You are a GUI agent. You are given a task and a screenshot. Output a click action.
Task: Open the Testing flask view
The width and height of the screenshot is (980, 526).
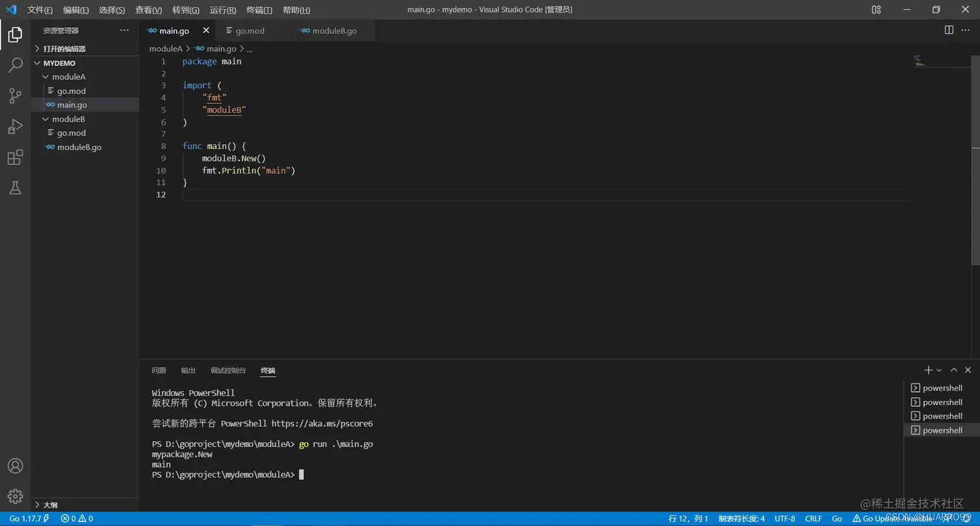[x=15, y=188]
